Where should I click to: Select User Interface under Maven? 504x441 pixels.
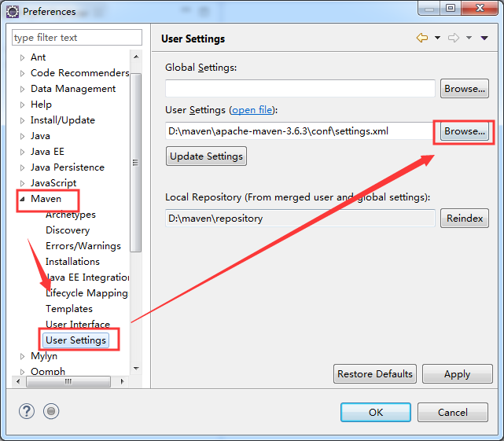(78, 325)
